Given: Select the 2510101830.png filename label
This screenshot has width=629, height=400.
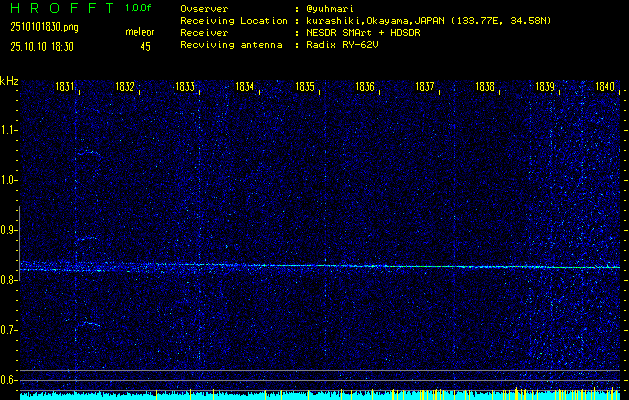Looking at the screenshot, I should click(x=42, y=27).
